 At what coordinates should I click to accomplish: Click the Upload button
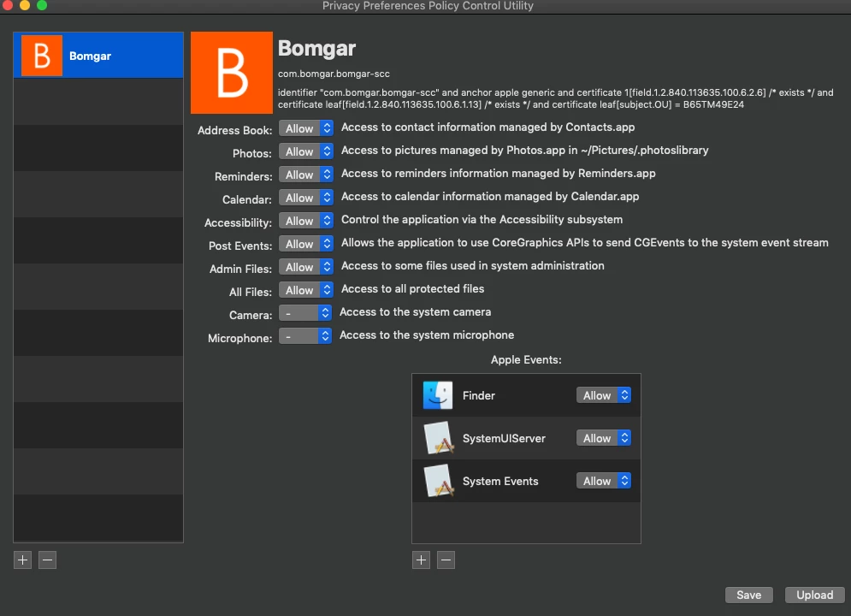814,595
